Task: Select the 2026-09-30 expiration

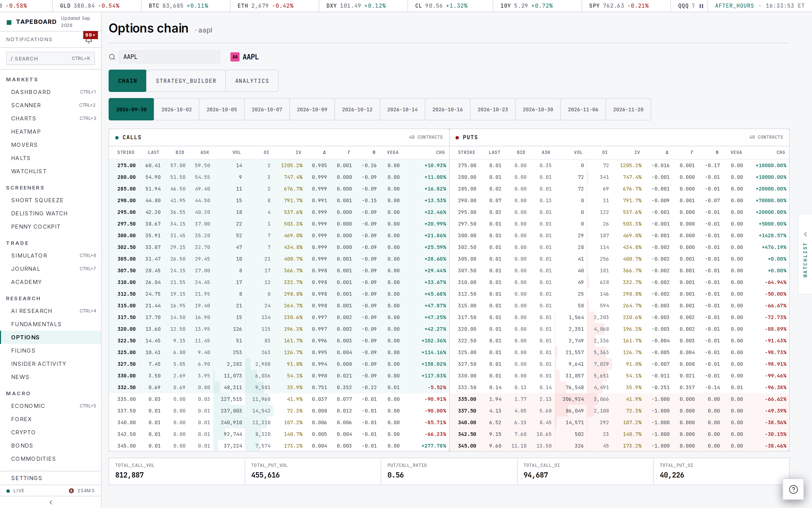Action: [x=131, y=109]
